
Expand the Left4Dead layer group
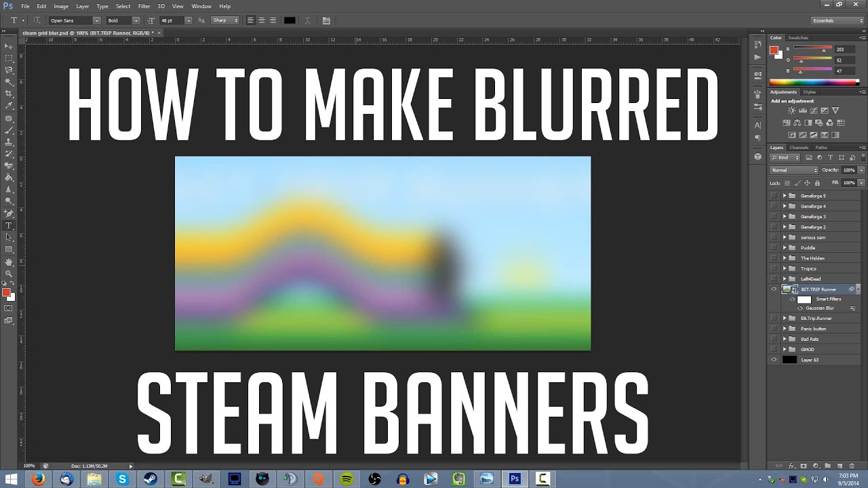point(785,279)
